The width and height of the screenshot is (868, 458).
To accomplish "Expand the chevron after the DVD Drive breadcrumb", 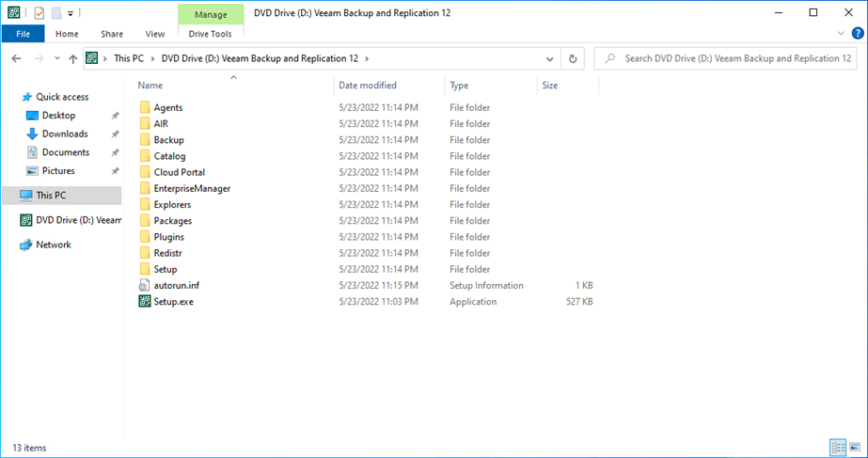I will point(367,58).
